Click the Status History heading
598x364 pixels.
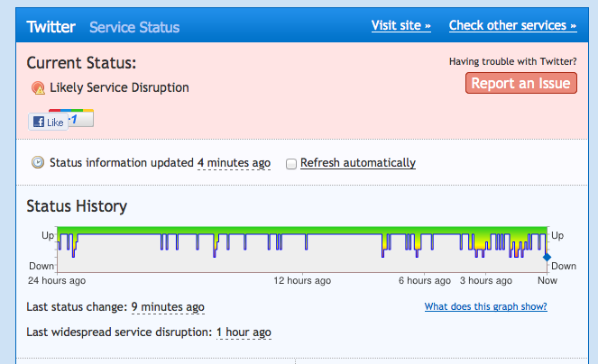coord(77,206)
